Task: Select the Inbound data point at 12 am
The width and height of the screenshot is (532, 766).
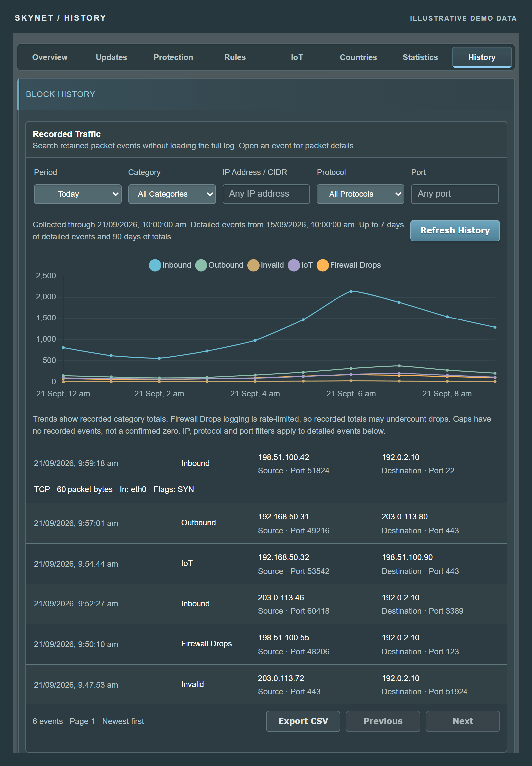Action: tap(63, 348)
